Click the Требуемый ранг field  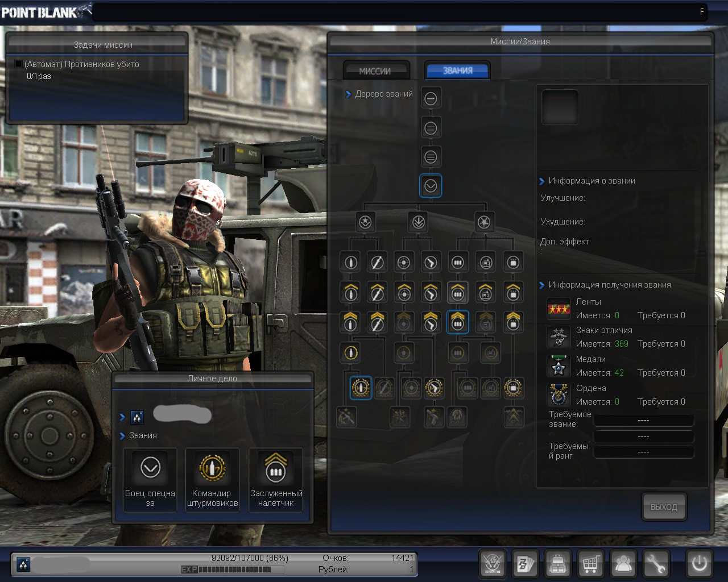click(x=643, y=452)
